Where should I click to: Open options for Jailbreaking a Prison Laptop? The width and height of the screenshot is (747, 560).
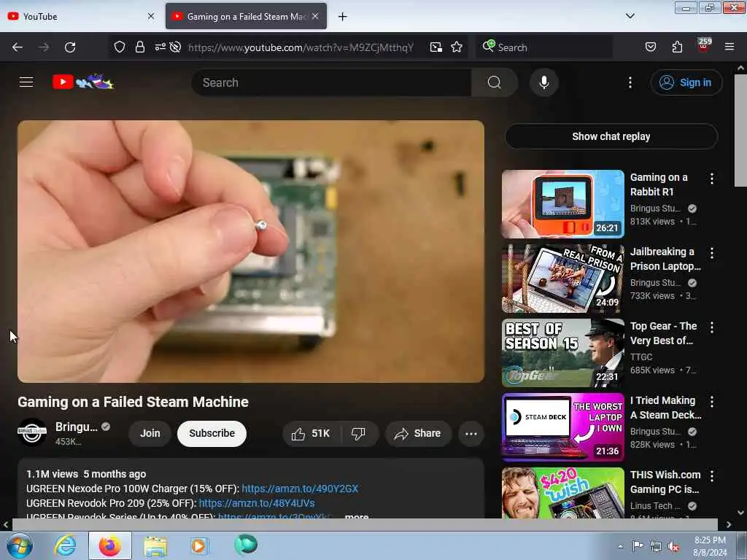coord(712,253)
